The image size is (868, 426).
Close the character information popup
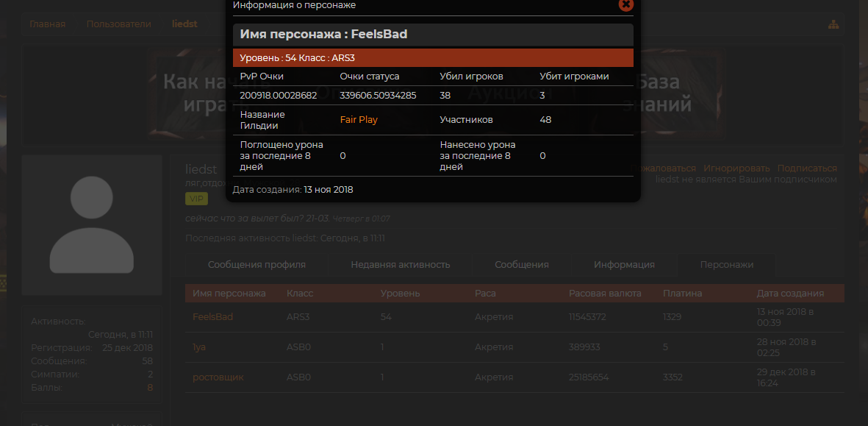625,4
